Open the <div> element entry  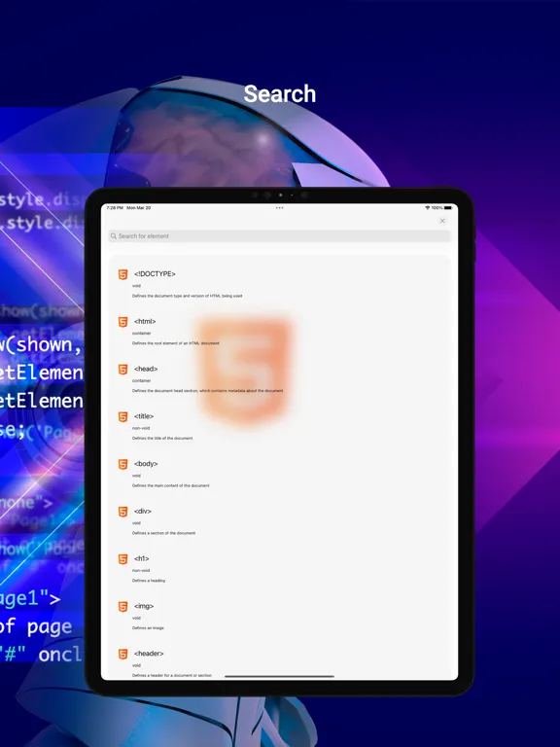[142, 512]
